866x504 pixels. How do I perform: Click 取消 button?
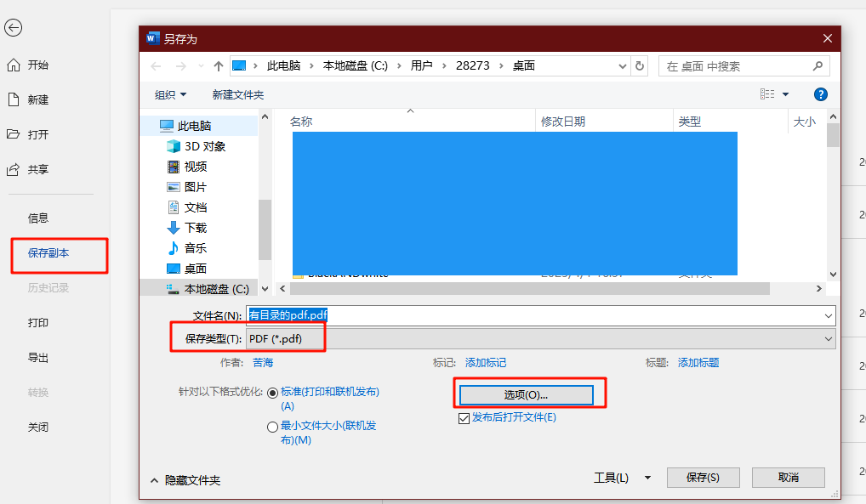[789, 478]
